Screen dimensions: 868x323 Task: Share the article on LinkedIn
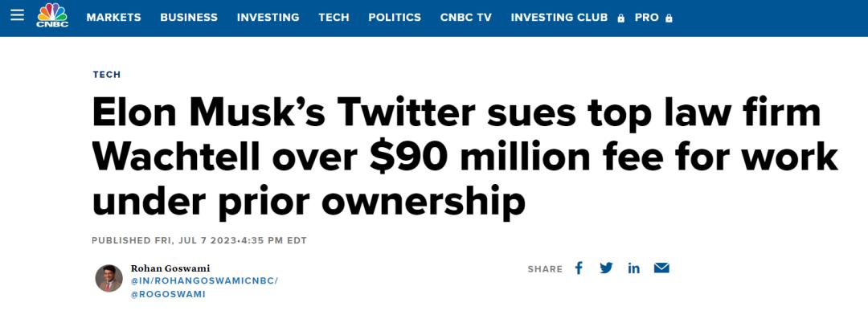(x=634, y=268)
